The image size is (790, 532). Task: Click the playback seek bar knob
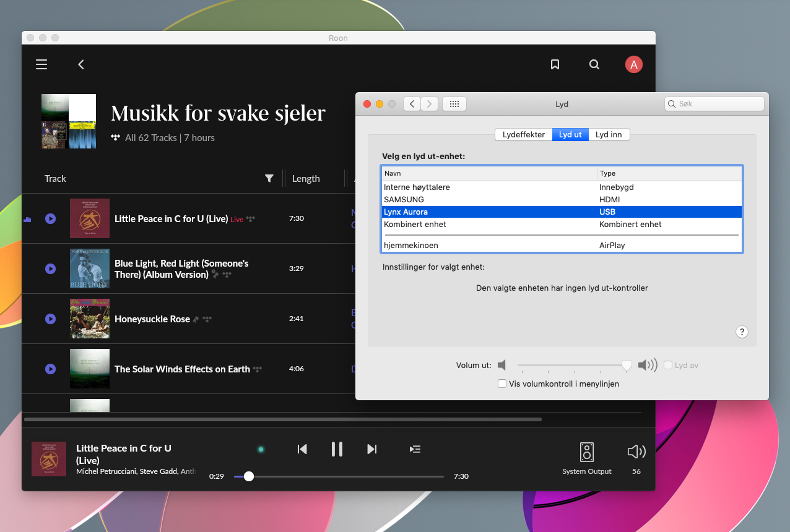click(x=249, y=476)
